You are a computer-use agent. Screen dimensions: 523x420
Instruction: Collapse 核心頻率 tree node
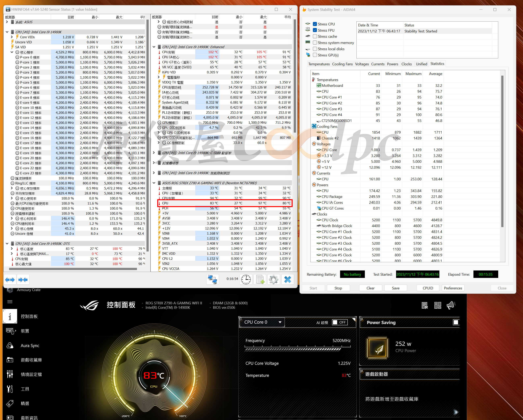12,52
